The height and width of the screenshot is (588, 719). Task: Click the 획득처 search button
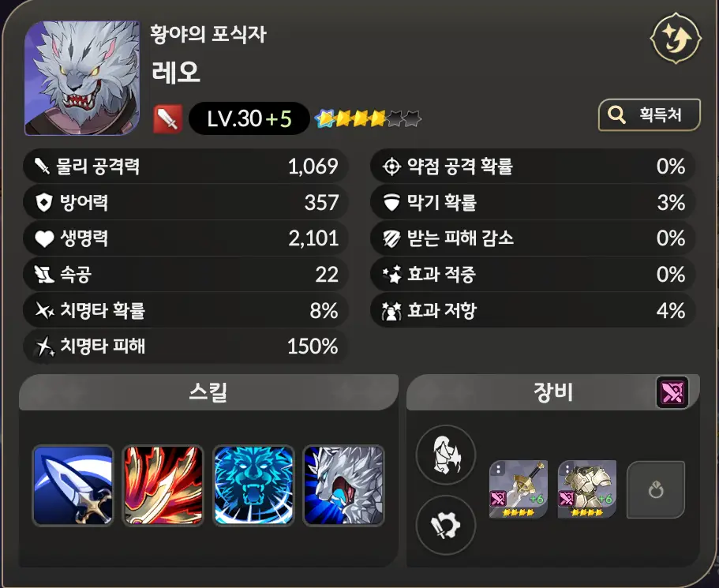pyautogui.click(x=650, y=114)
